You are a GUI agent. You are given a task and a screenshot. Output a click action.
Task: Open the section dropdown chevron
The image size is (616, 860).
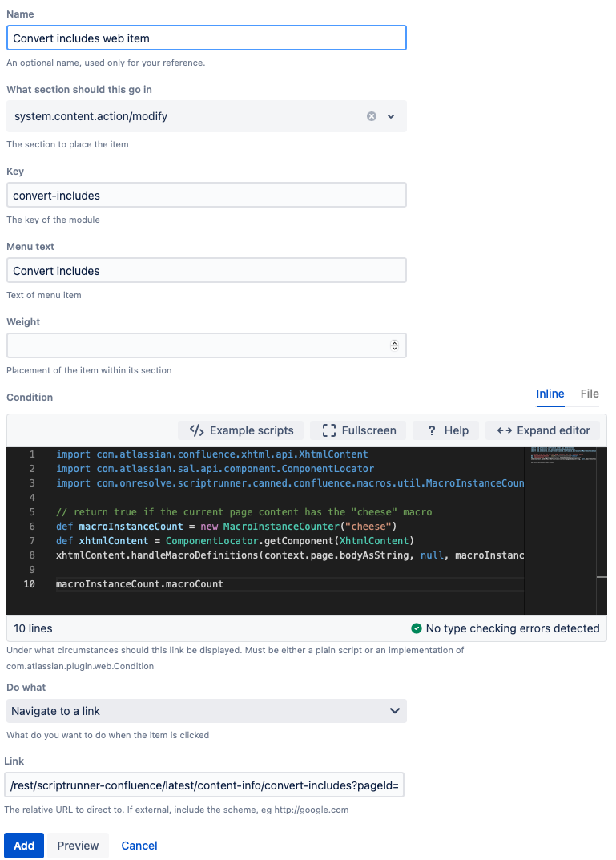(391, 116)
